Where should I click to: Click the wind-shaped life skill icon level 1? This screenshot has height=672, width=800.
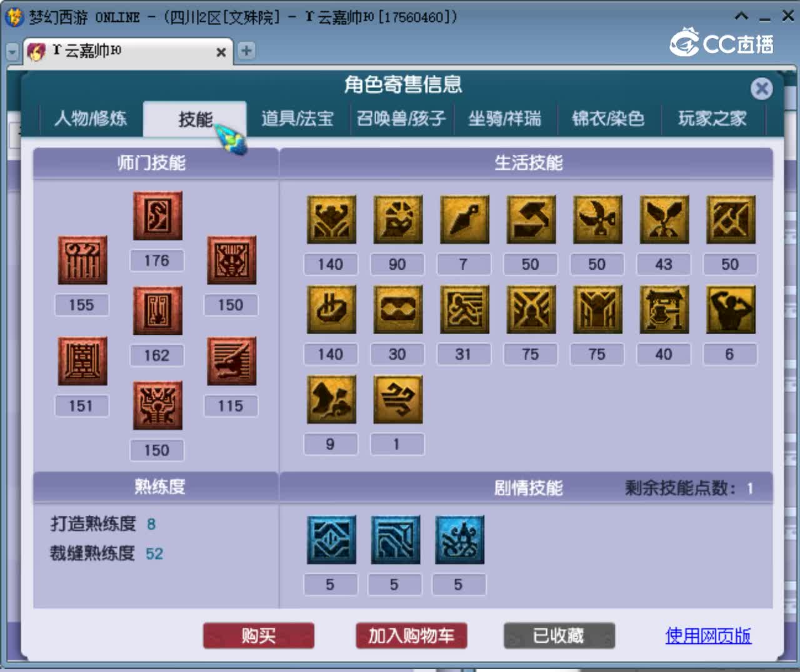pyautogui.click(x=398, y=399)
